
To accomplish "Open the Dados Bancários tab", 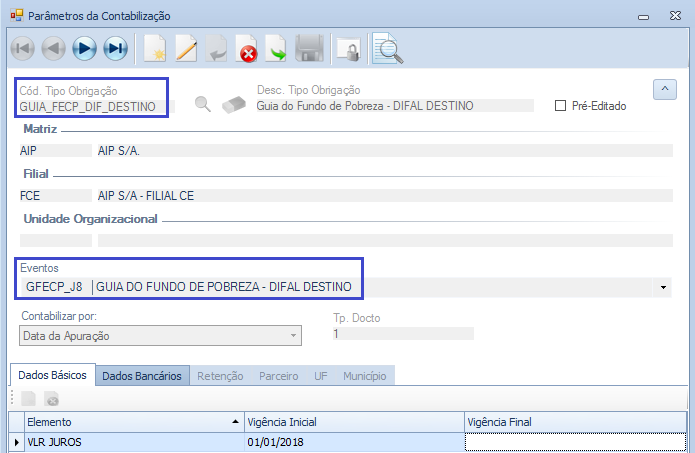I will (x=142, y=376).
